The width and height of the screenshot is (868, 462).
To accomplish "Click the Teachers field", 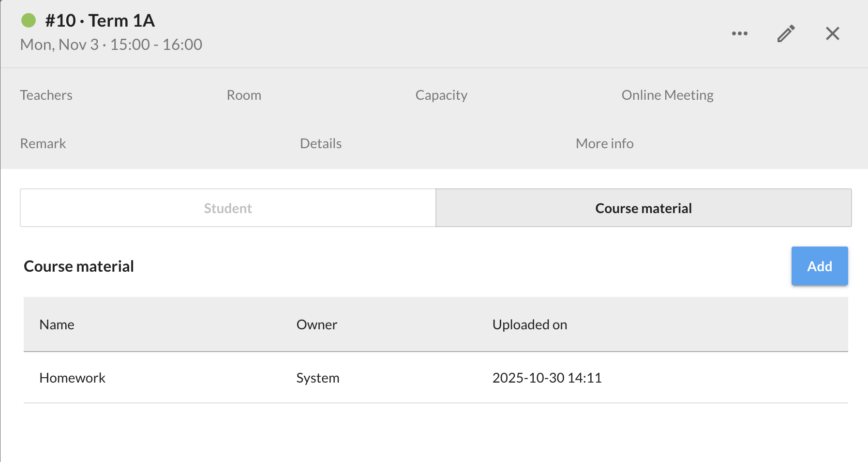I will [x=46, y=95].
